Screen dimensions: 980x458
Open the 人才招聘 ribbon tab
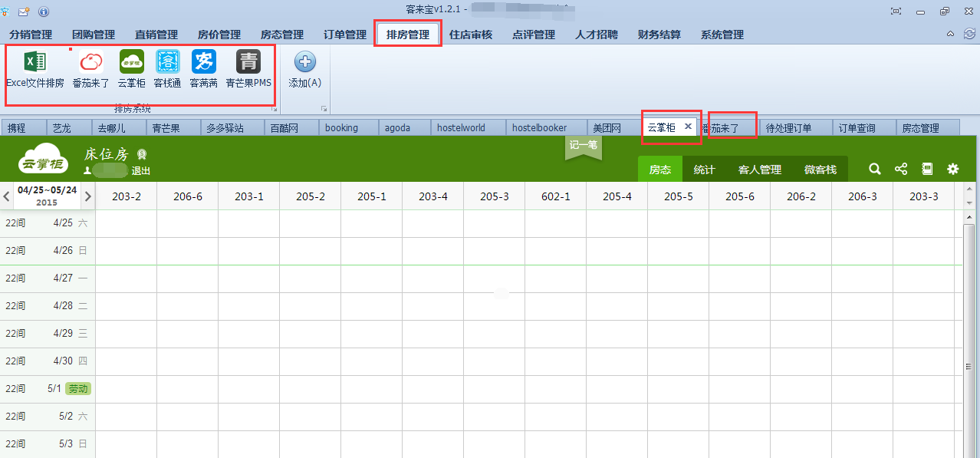click(597, 35)
